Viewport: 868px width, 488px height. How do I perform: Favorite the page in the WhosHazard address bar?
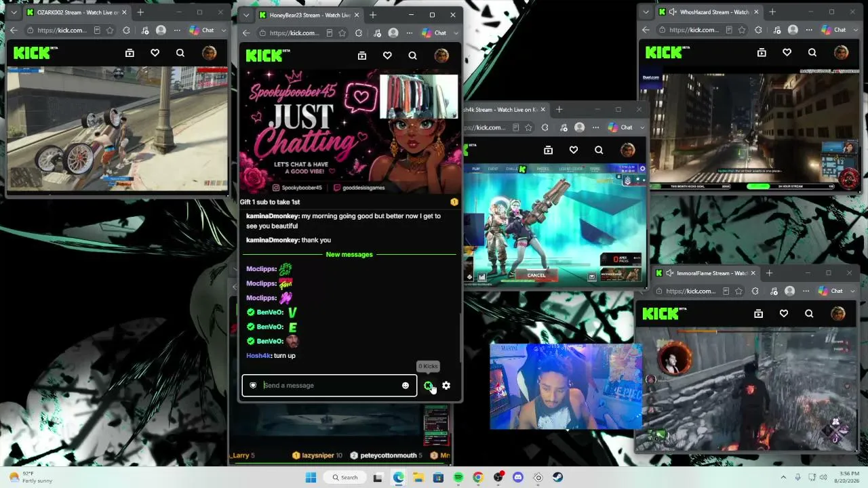pos(743,30)
